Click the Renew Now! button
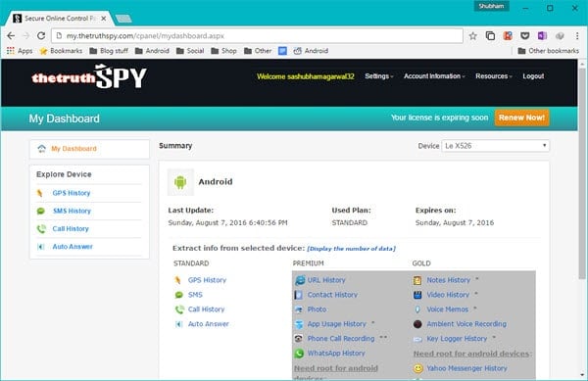Viewport: 588px width, 381px height. tap(521, 118)
